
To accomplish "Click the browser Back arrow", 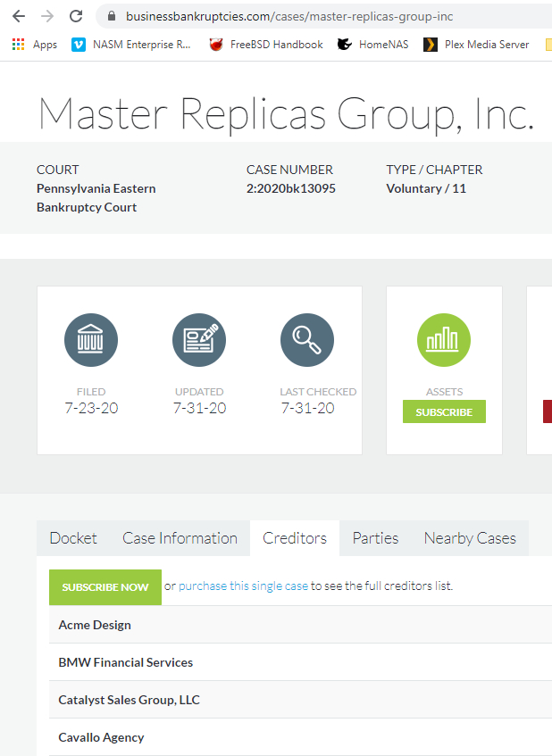I will (x=19, y=16).
